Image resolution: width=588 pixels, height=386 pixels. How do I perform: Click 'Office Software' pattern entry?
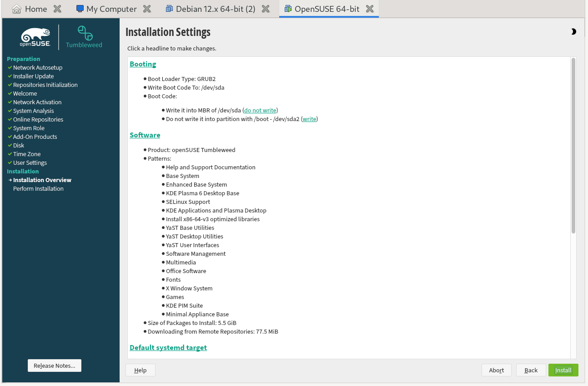click(x=186, y=271)
